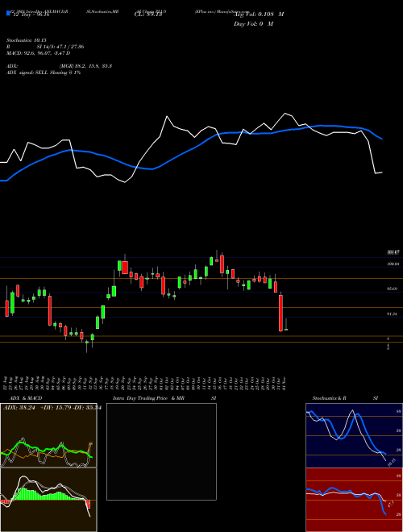The height and width of the screenshot is (532, 403).
Task: Click the 'ADX: 38.24 +DY: 15.79 -DY: 35.34' readout
Action: coord(52,408)
